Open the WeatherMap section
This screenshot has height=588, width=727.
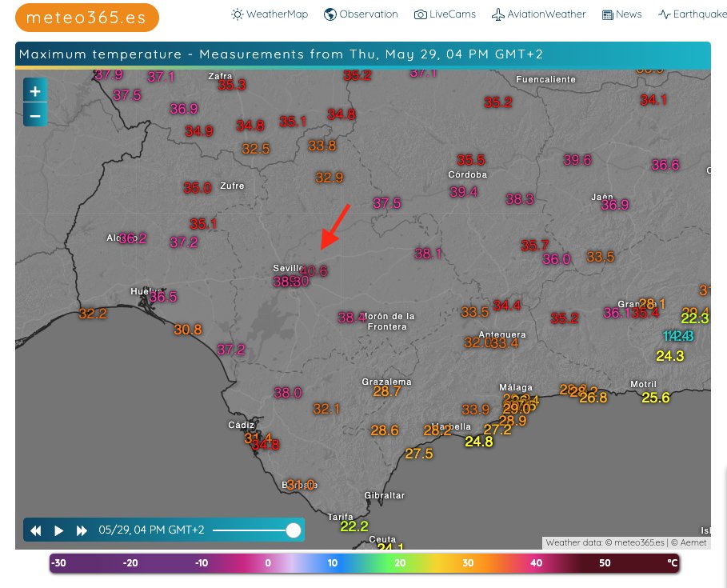(x=270, y=14)
